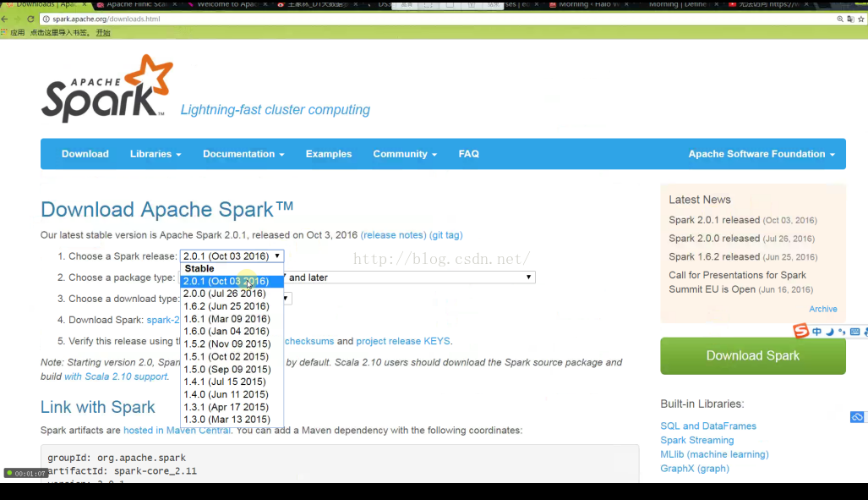
Task: Open the FAQ nav item
Action: click(469, 154)
